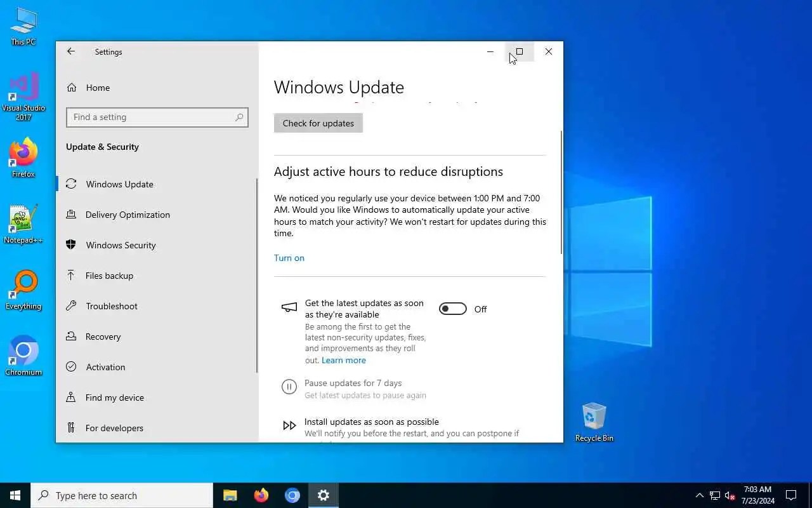The image size is (812, 508).
Task: Open For developers settings
Action: coord(157,428)
